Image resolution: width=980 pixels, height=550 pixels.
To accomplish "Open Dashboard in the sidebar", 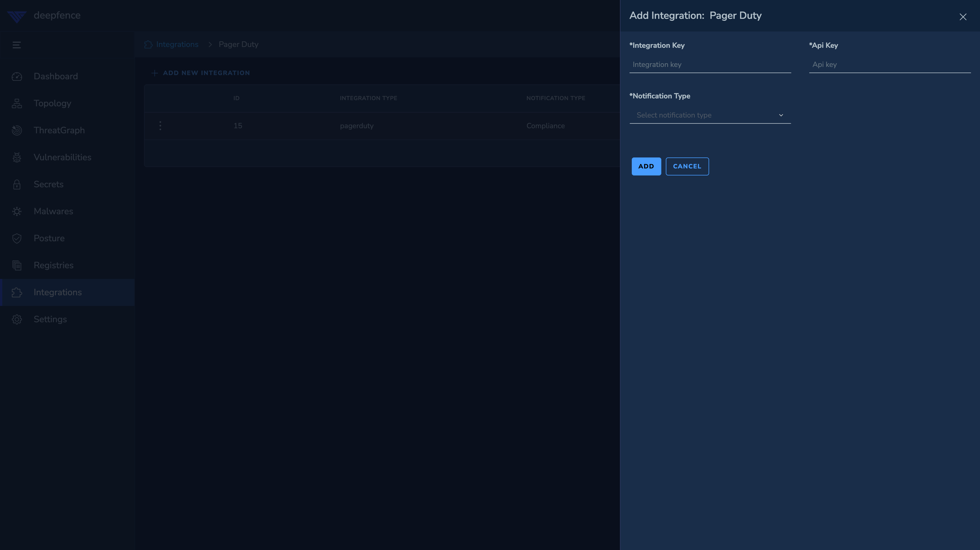I will [67, 76].
